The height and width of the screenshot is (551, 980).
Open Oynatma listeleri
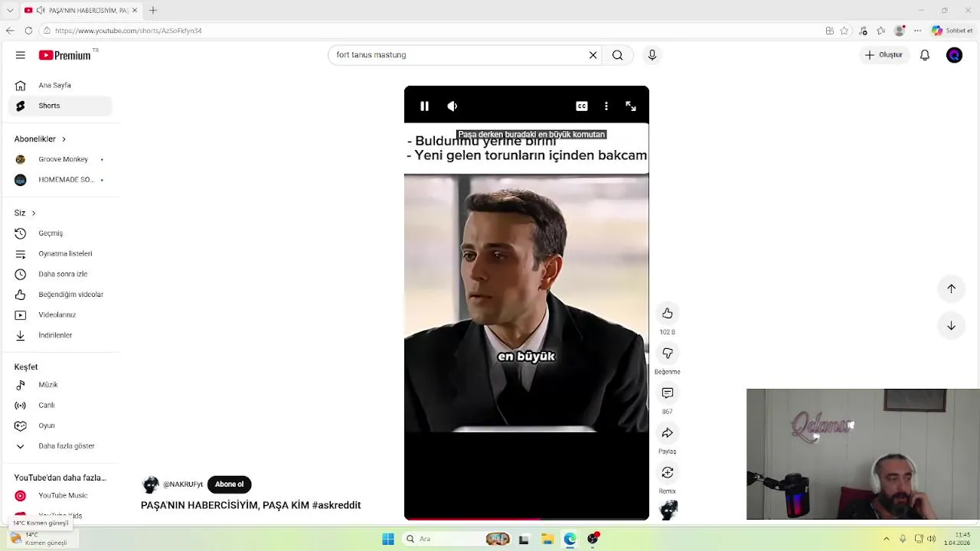click(x=60, y=253)
